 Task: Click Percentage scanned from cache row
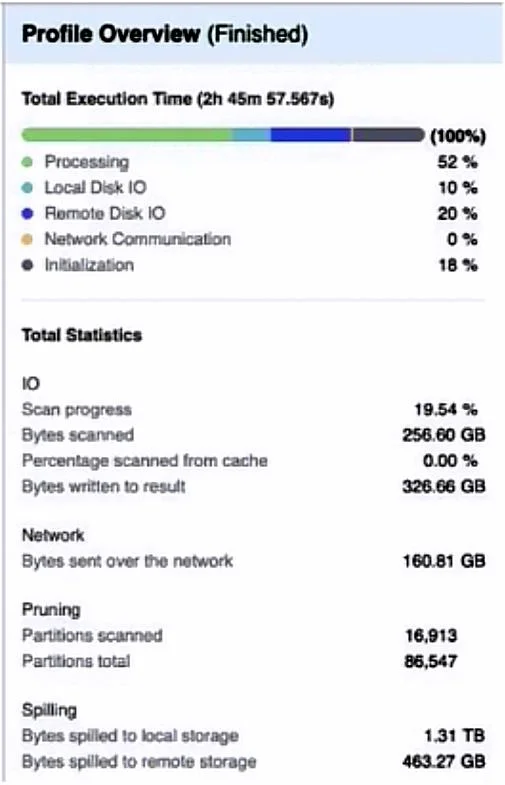coord(253,461)
